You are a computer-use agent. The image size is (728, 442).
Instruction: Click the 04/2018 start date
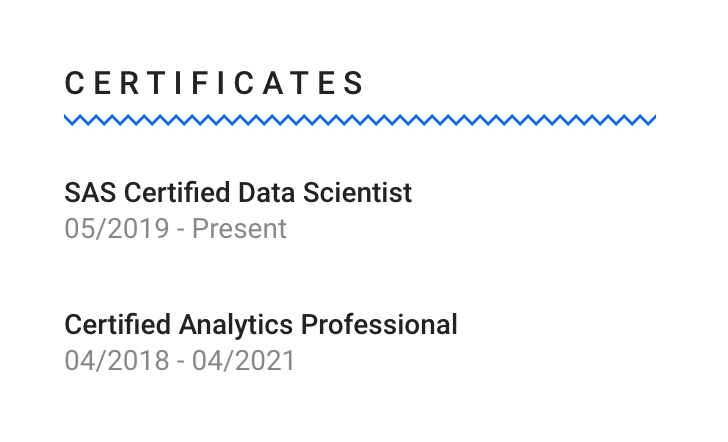117,361
